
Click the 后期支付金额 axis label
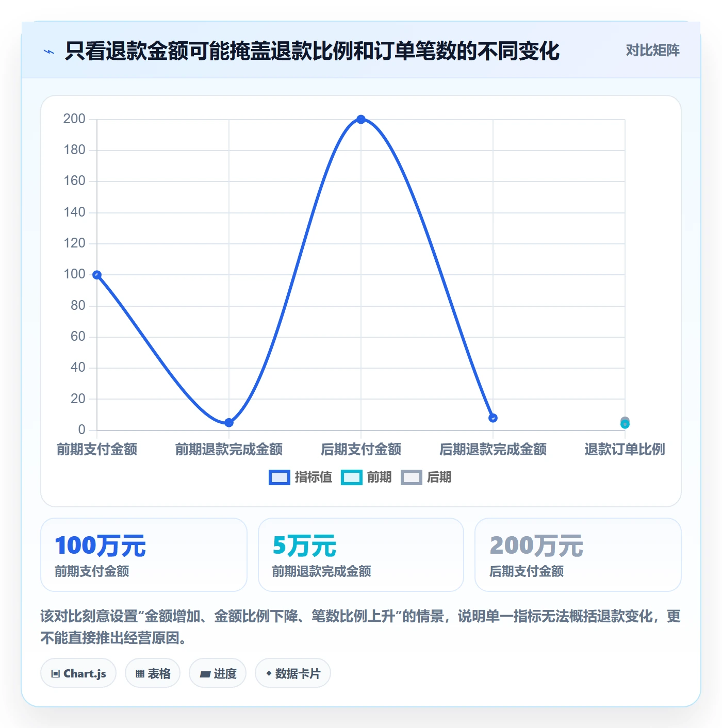click(x=361, y=449)
